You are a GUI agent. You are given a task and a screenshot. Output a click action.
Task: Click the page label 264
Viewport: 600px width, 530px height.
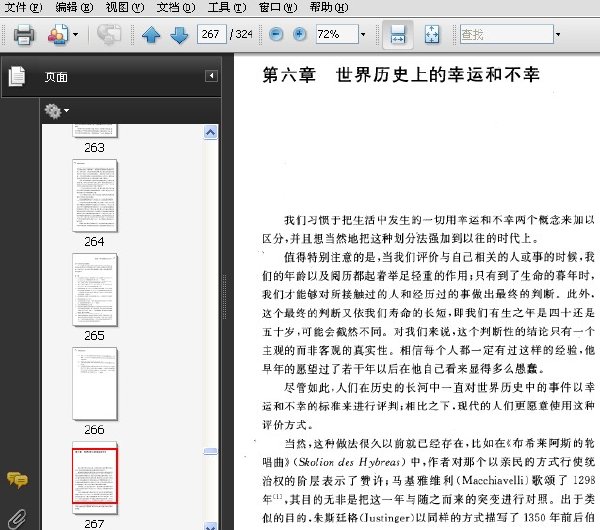95,242
